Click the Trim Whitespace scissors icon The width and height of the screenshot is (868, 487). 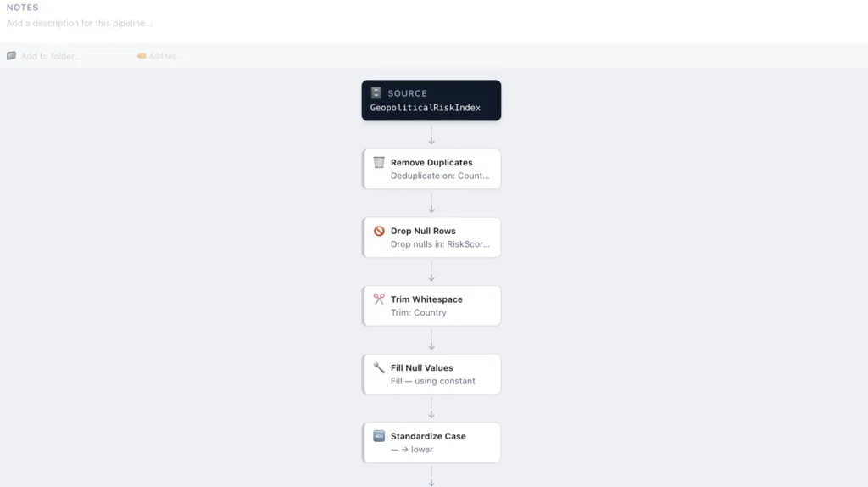pos(379,299)
